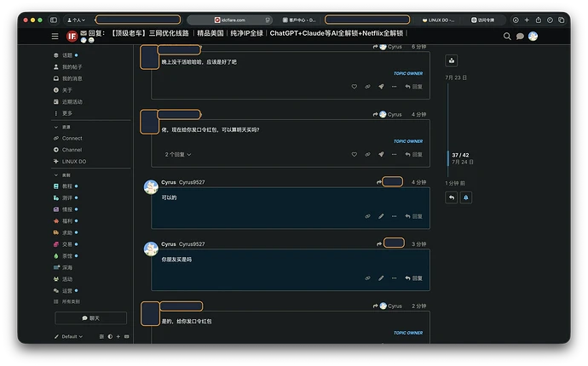Image resolution: width=588 pixels, height=366 pixels.
Task: Copy link of post '你朋友买是吗'
Action: pos(367,278)
